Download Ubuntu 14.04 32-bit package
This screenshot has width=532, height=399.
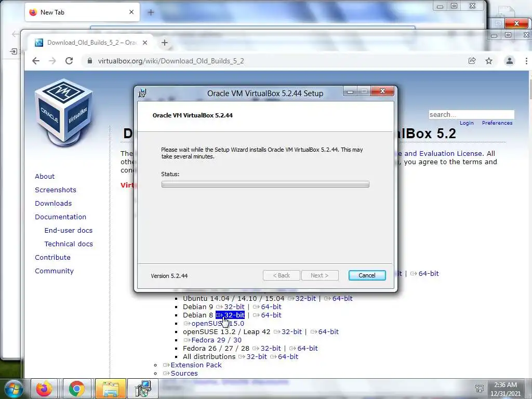pyautogui.click(x=302, y=299)
